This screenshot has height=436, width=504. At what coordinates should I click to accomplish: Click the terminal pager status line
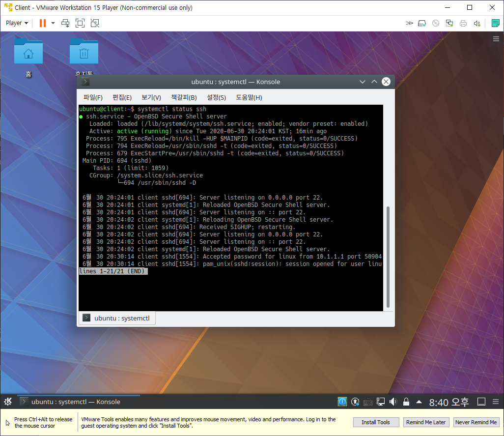click(x=113, y=271)
